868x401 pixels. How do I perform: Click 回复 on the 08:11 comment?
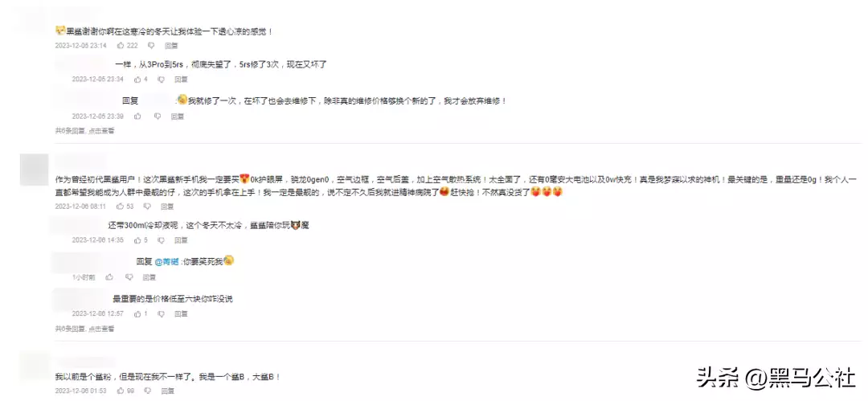(x=167, y=207)
